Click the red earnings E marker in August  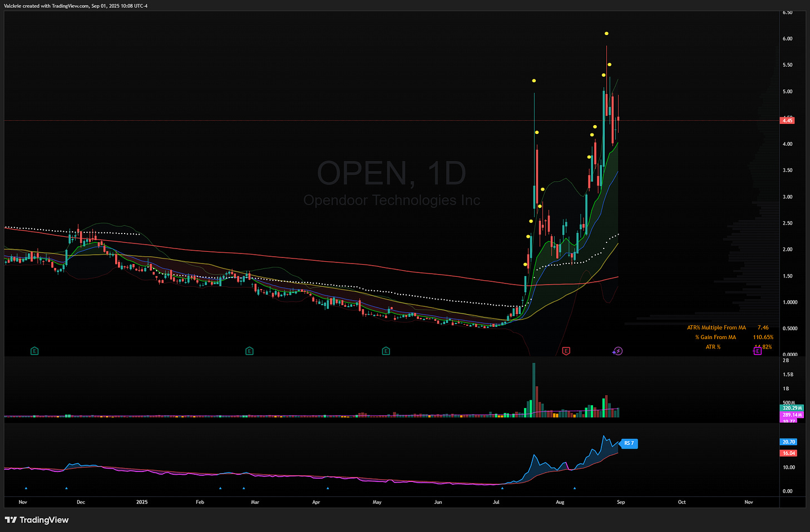566,351
